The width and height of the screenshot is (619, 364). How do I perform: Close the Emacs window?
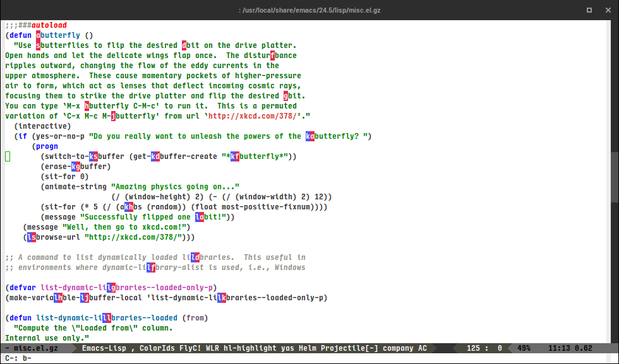coord(608,10)
